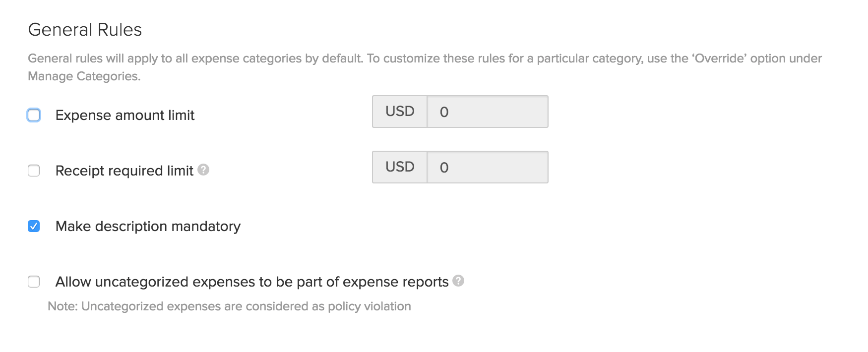Tick the Receipt required limit checkbox
The width and height of the screenshot is (868, 352).
(x=34, y=171)
